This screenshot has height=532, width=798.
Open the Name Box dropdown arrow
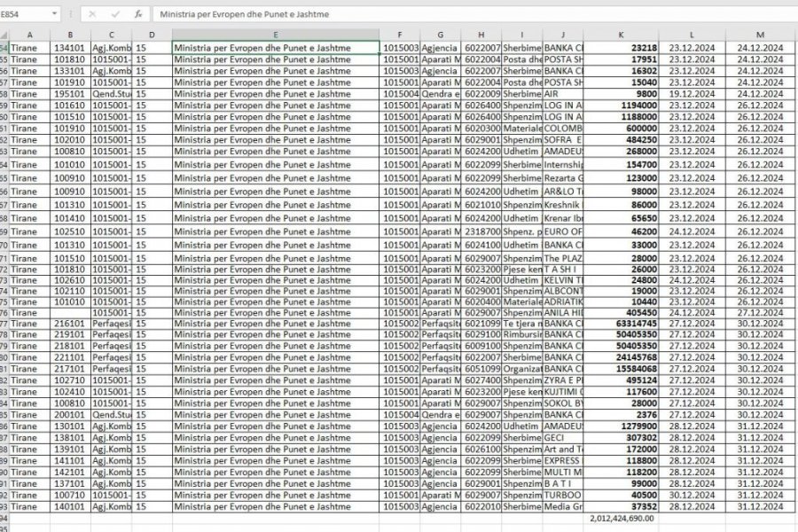tap(55, 15)
